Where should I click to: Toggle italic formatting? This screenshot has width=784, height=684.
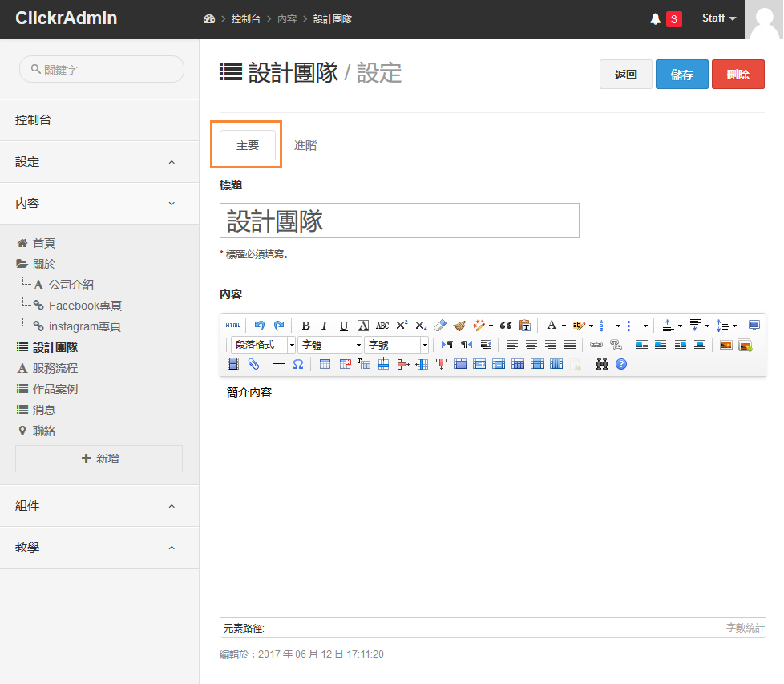324,326
